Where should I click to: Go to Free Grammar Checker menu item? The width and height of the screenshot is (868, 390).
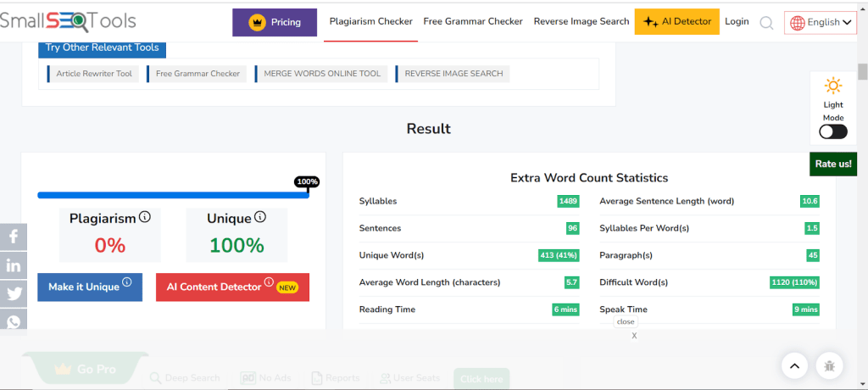tap(473, 22)
